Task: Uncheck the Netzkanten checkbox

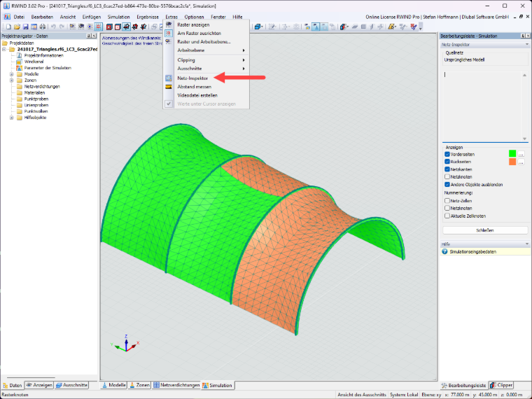Action: pos(447,169)
